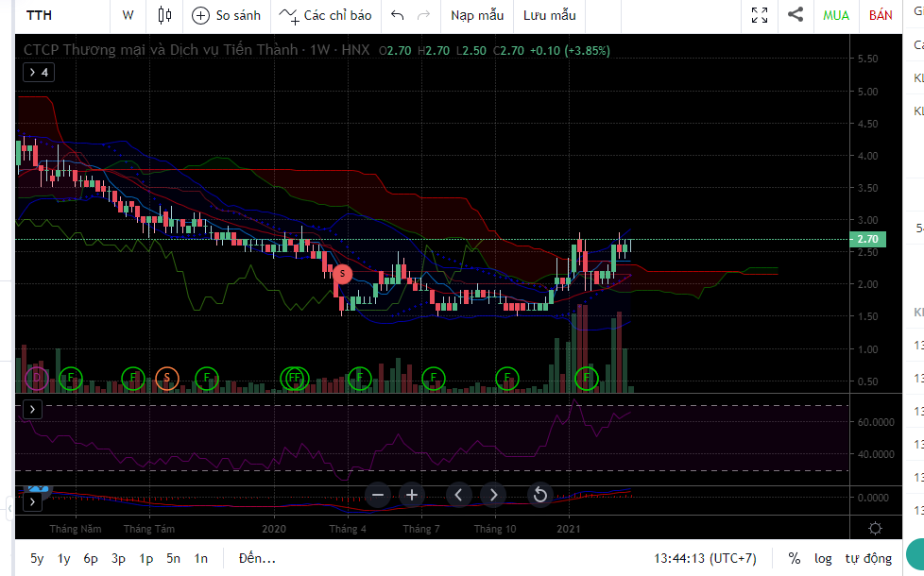This screenshot has width=924, height=576.
Task: Open Các chỉ báo indicators menu
Action: [326, 15]
